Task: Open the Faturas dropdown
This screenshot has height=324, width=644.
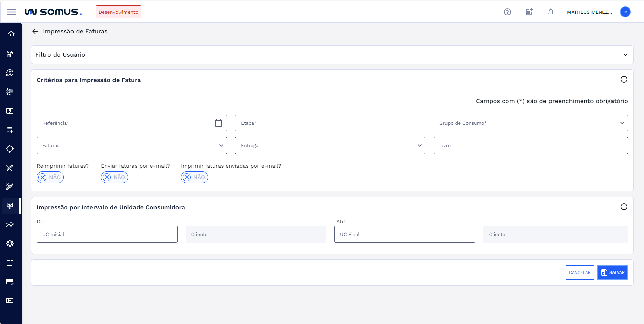Action: click(x=131, y=145)
